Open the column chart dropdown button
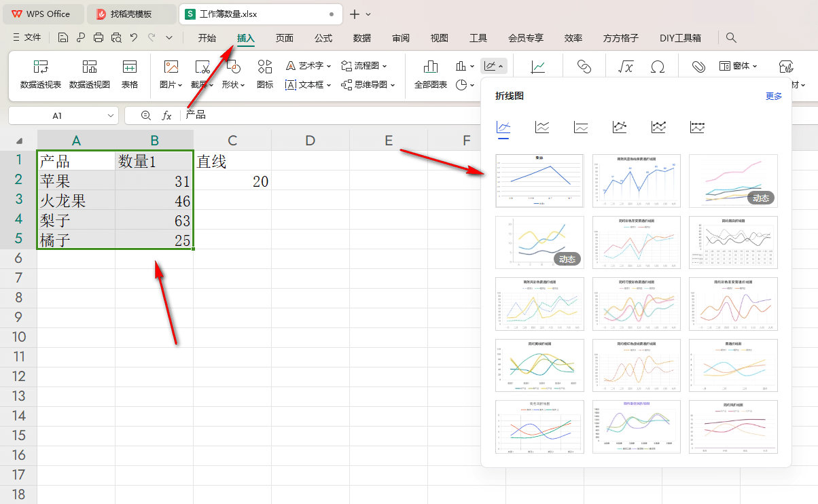 click(x=465, y=66)
